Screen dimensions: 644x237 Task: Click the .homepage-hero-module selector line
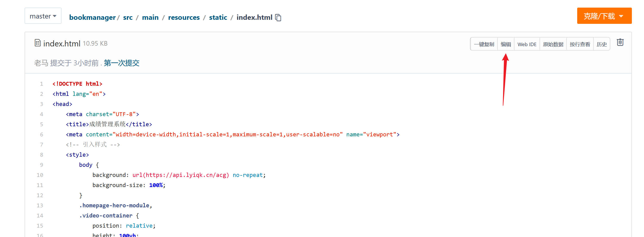coord(116,205)
